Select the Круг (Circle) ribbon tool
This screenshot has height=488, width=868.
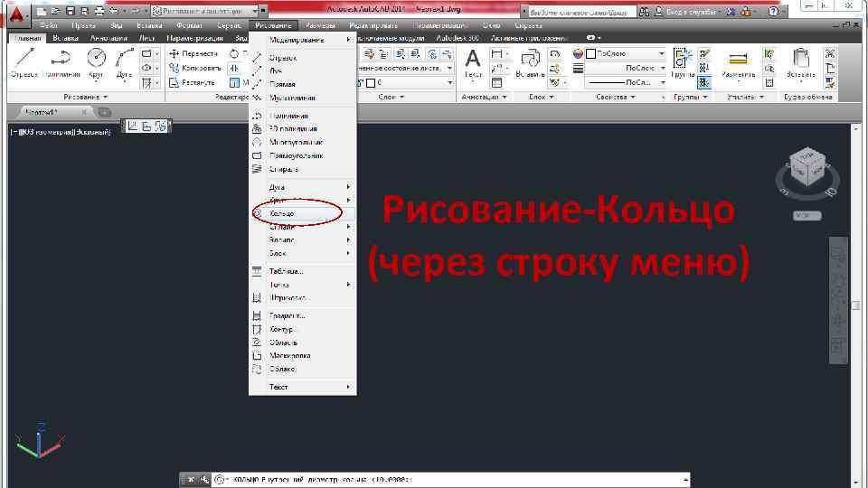tap(97, 63)
